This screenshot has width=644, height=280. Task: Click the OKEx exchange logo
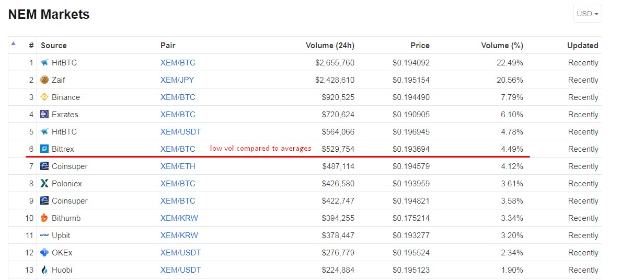pyautogui.click(x=44, y=253)
